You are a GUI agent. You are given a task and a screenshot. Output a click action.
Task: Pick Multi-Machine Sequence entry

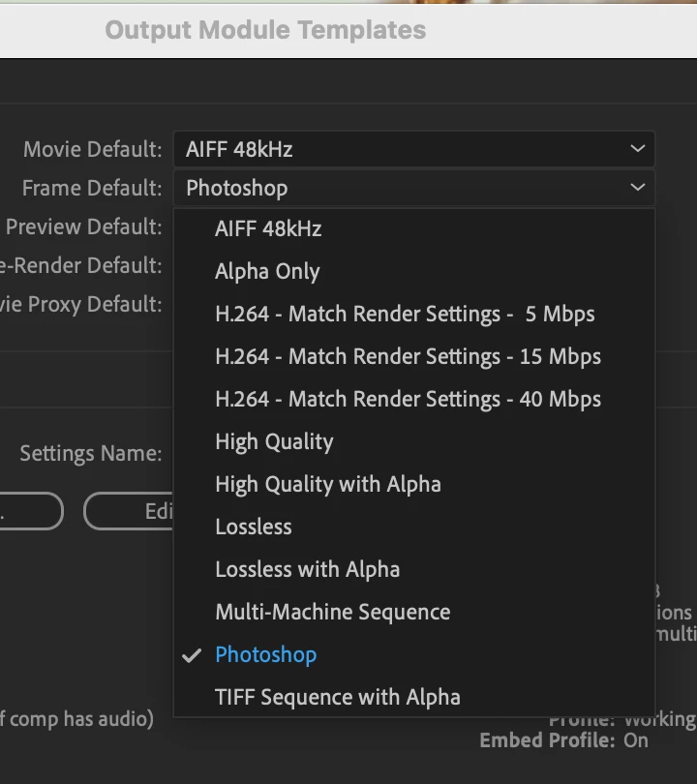coord(414,612)
